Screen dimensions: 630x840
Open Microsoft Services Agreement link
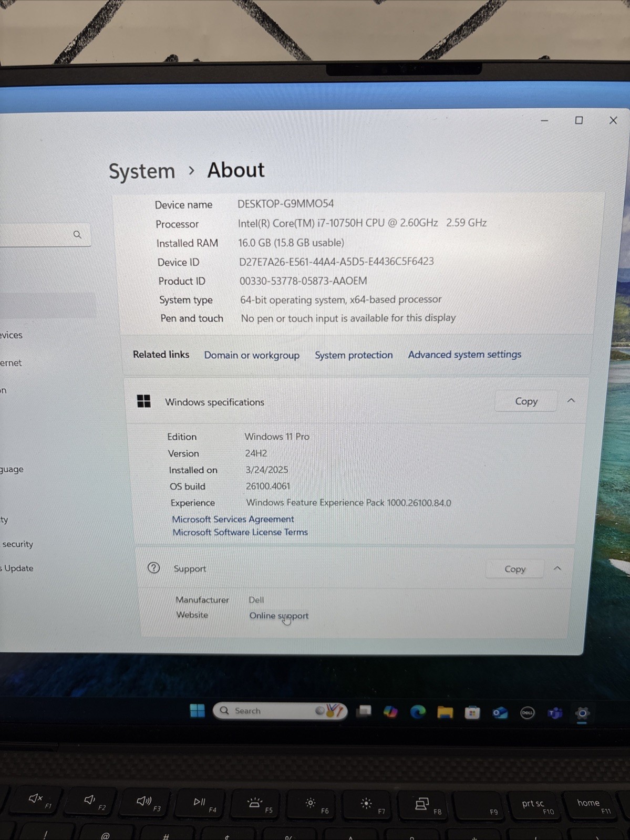coord(233,519)
